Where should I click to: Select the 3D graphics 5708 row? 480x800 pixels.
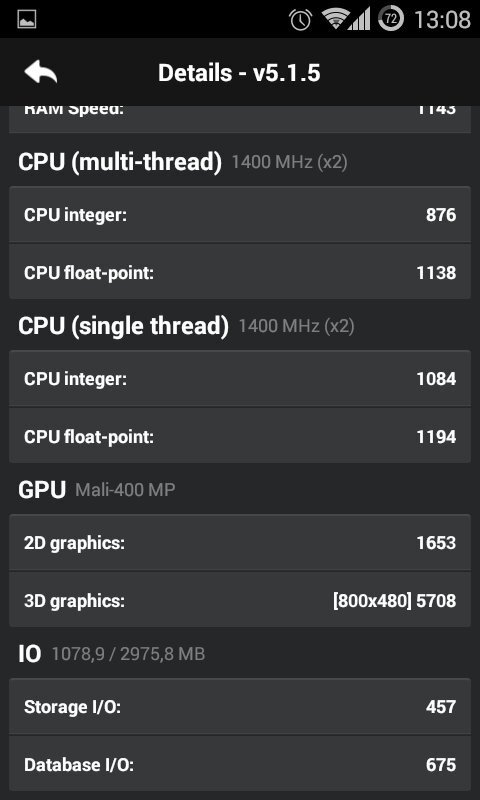(240, 600)
